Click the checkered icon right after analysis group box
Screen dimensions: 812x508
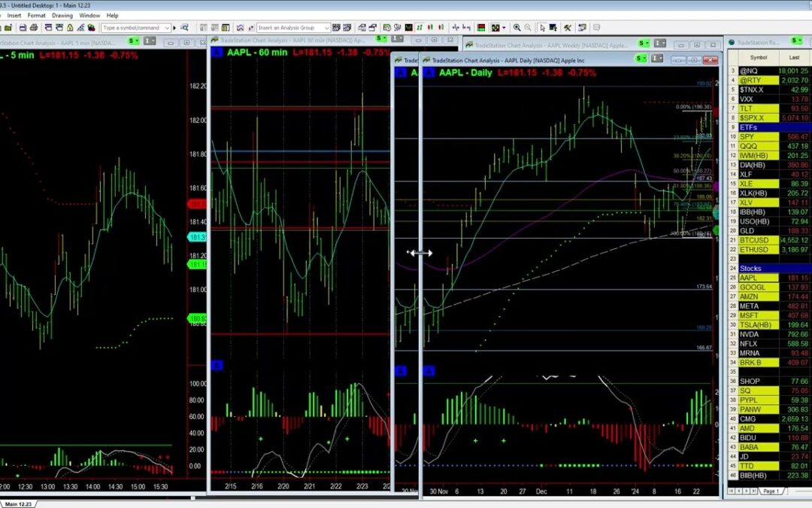click(336, 28)
